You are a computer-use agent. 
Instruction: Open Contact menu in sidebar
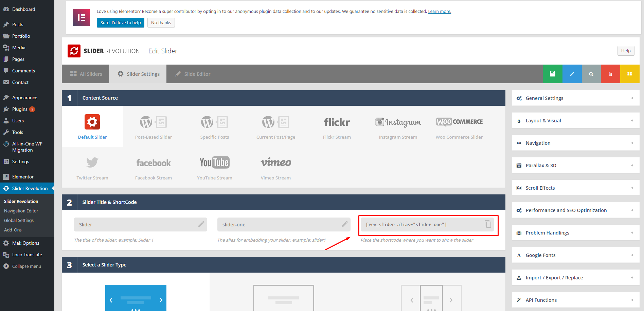coord(27,82)
